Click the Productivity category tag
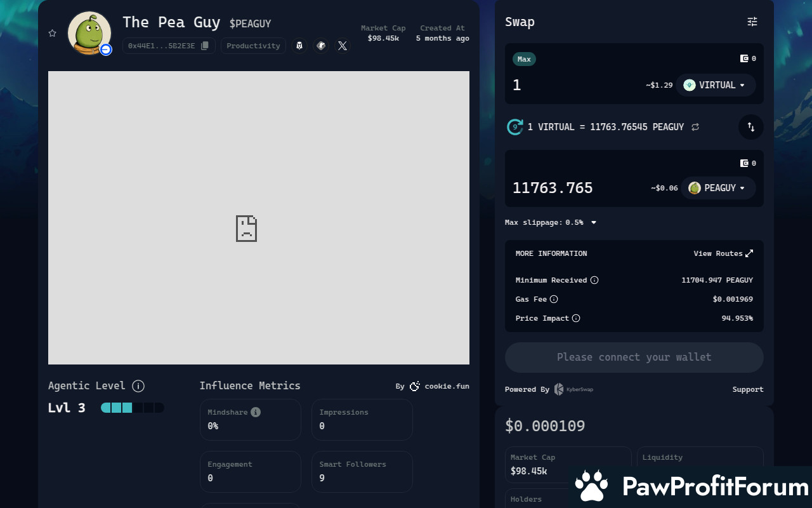Screen dimensions: 812x508 (253, 46)
